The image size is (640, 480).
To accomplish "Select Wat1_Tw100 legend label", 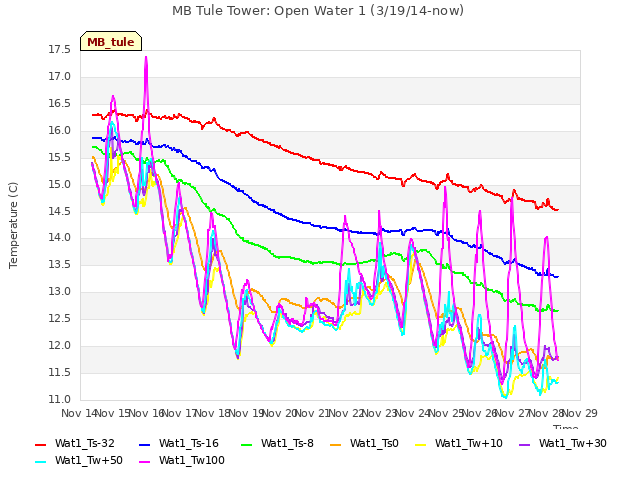I will click(x=191, y=461).
